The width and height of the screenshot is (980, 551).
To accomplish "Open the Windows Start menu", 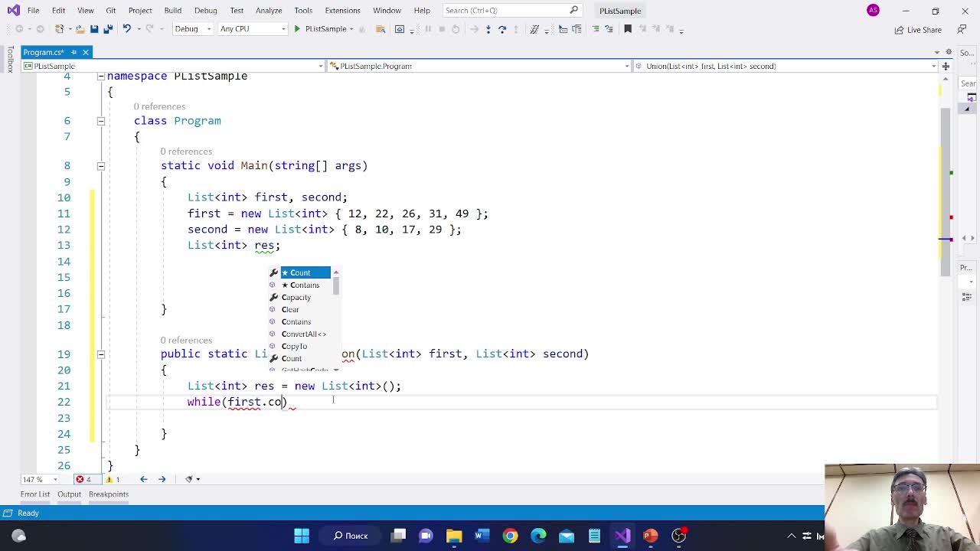I will coord(302,536).
